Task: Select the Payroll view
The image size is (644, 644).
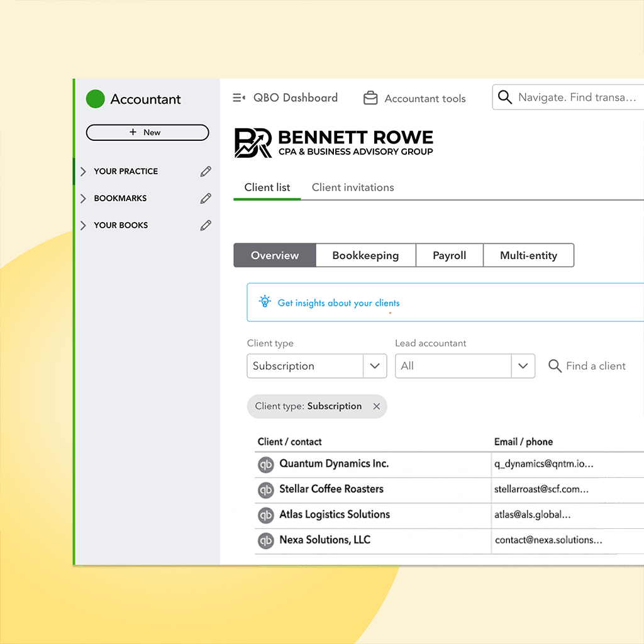Action: [449, 255]
